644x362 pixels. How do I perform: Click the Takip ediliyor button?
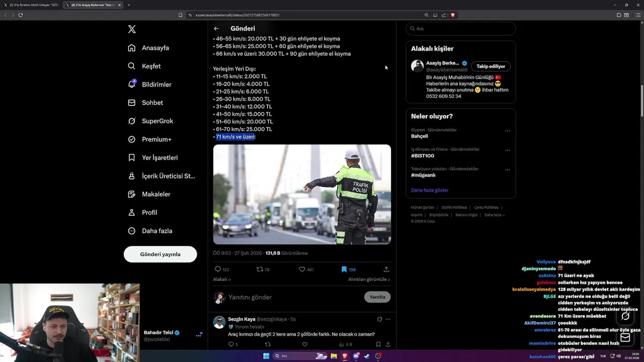pos(491,66)
